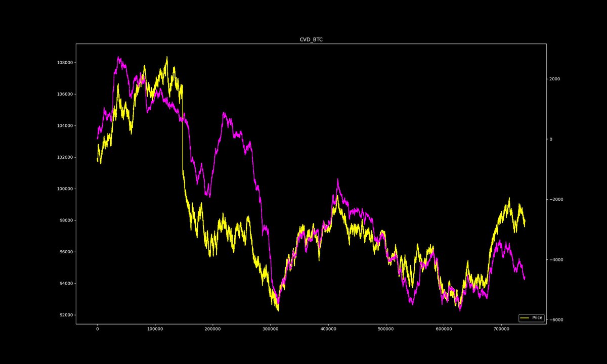Click the CVD_BTC chart title
This screenshot has width=607, height=364.
(311, 39)
